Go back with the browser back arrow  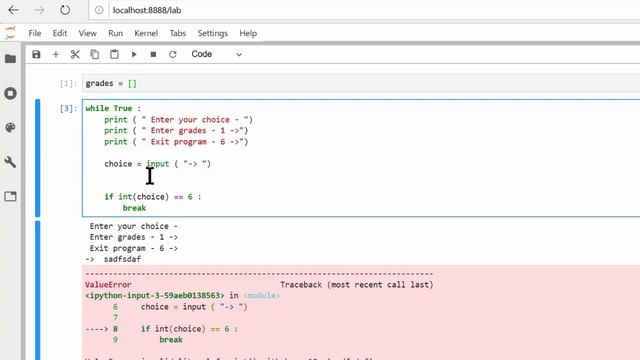[13, 10]
